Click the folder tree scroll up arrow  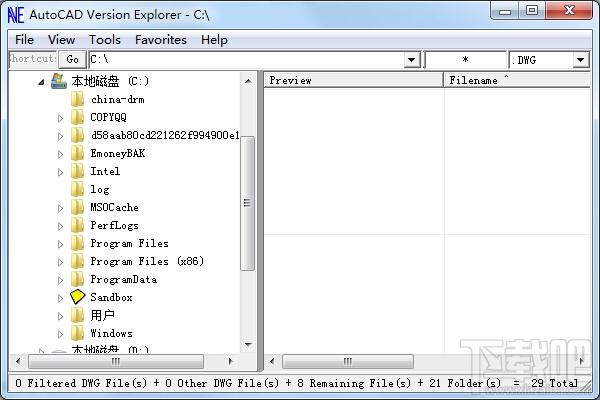point(248,81)
